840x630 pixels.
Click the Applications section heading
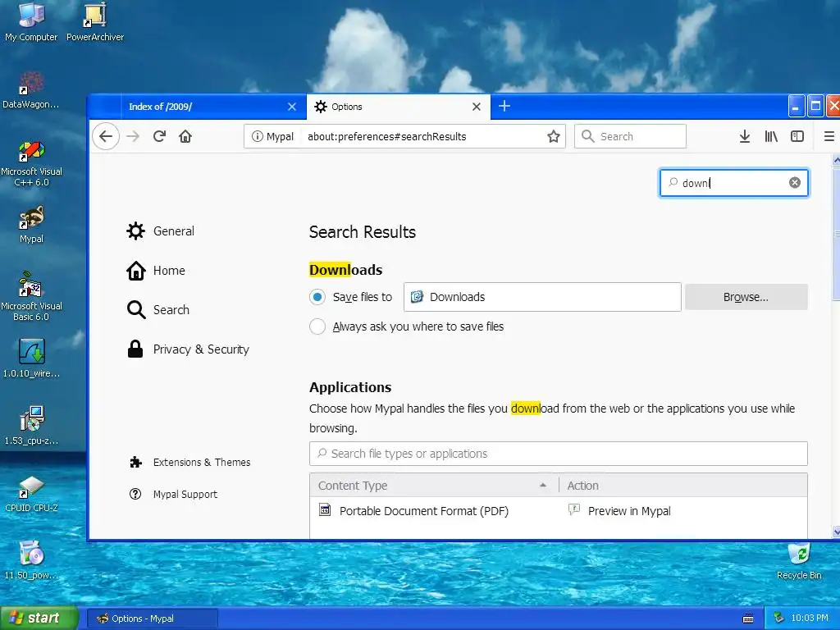[350, 387]
